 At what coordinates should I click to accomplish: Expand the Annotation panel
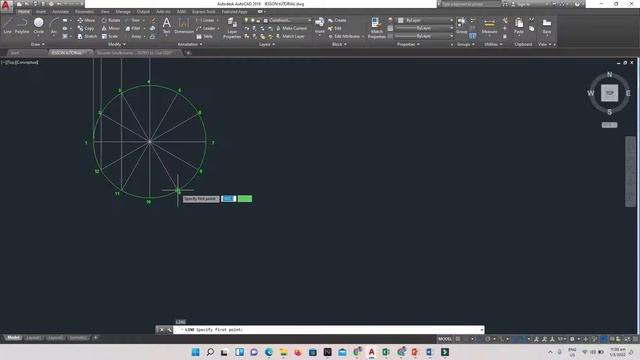pos(190,44)
